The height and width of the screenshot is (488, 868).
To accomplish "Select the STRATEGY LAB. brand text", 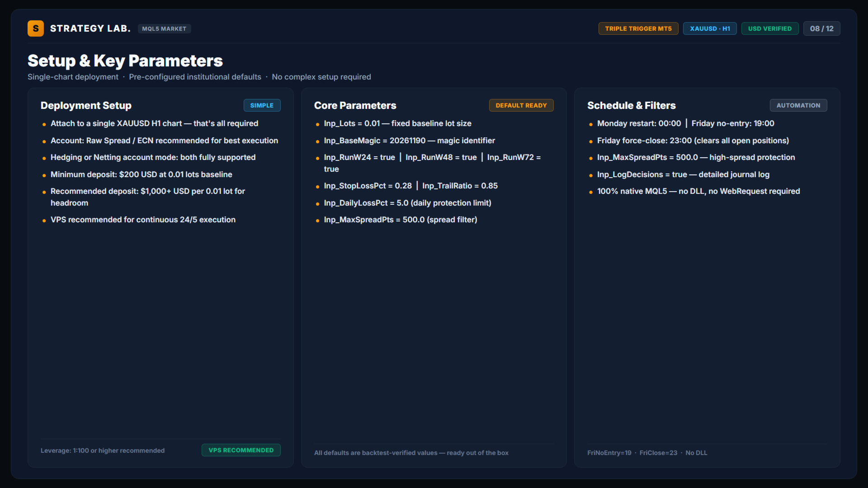I will pos(90,28).
